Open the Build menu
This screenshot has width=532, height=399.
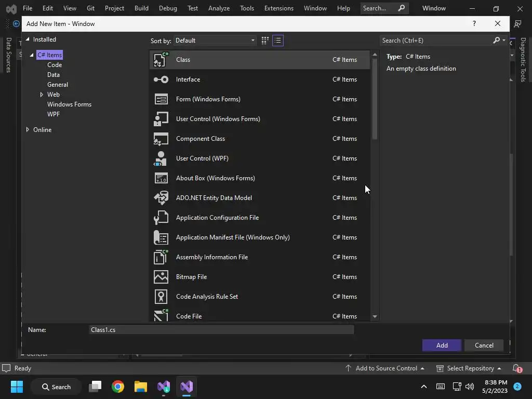pyautogui.click(x=141, y=8)
